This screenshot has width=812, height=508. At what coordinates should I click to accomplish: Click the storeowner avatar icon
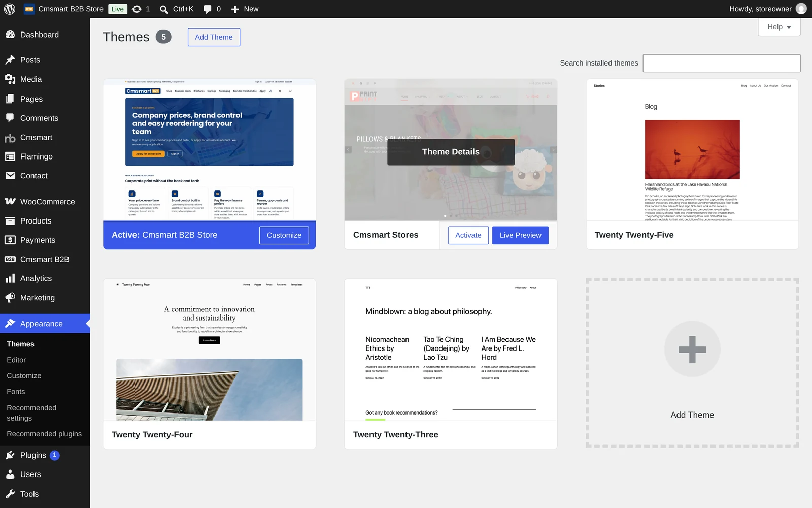(801, 9)
